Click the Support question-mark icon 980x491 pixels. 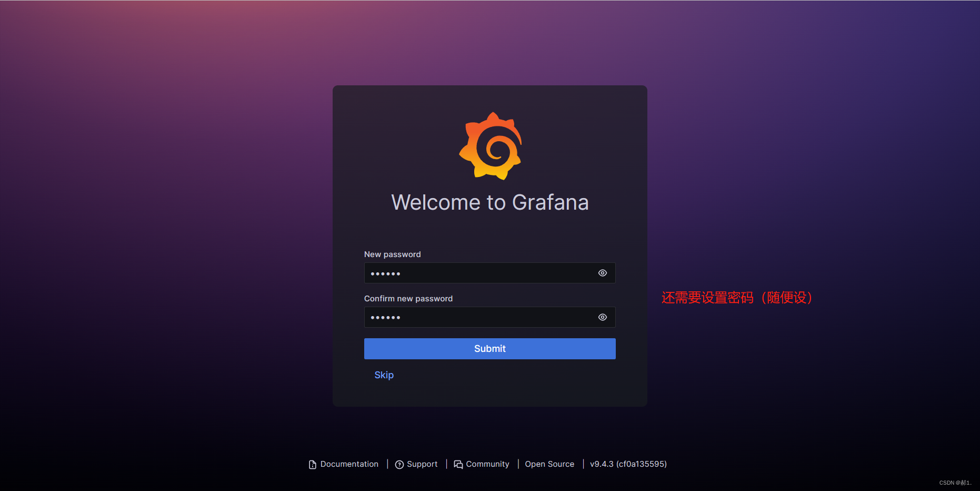click(399, 465)
